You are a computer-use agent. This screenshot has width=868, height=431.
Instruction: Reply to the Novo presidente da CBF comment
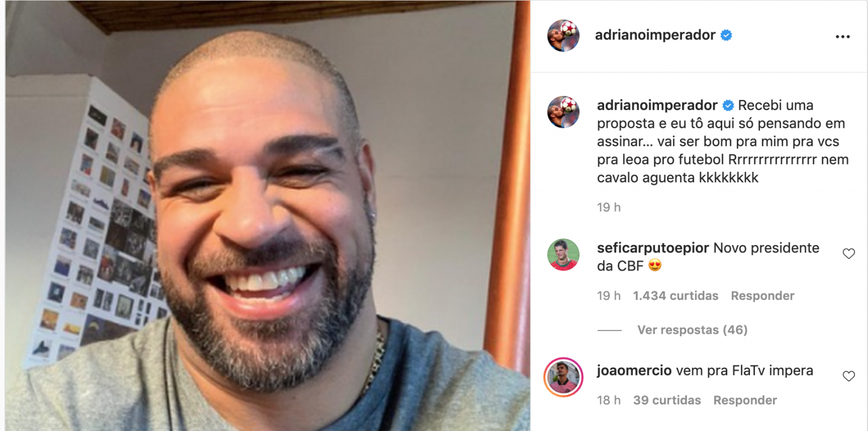pyautogui.click(x=762, y=296)
